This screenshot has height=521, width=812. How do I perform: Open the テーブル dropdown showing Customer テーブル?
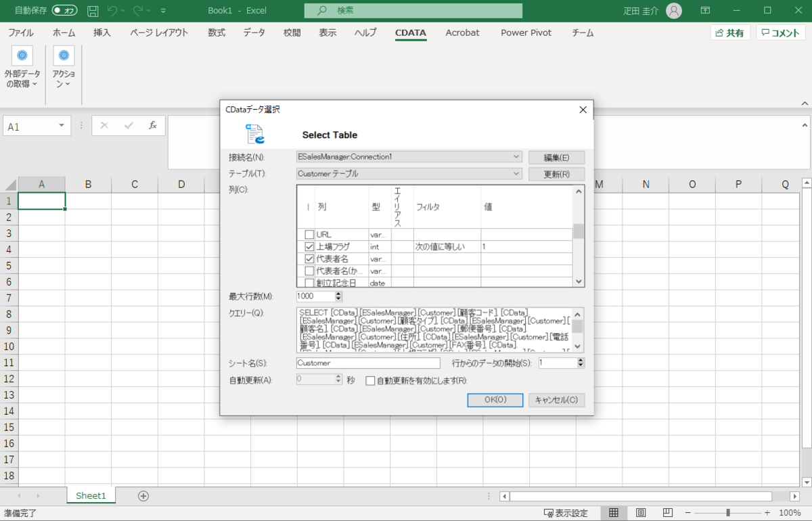[x=517, y=173]
